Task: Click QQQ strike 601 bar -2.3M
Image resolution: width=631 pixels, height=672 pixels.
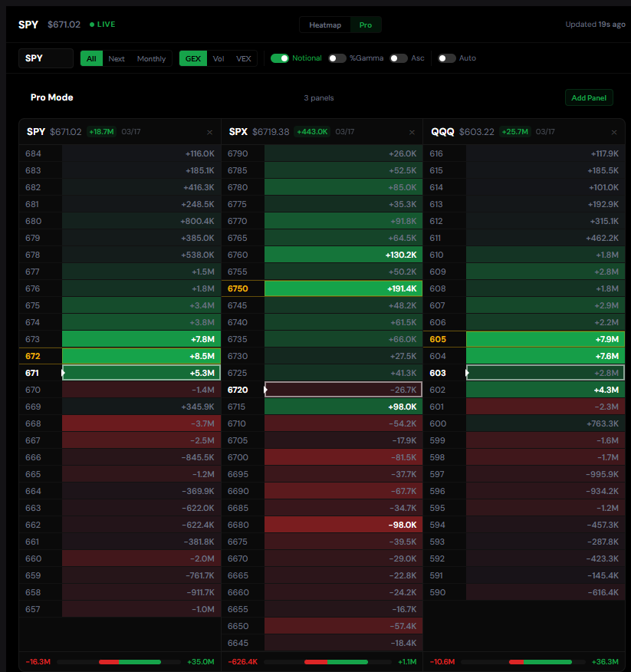Action: [x=545, y=407]
